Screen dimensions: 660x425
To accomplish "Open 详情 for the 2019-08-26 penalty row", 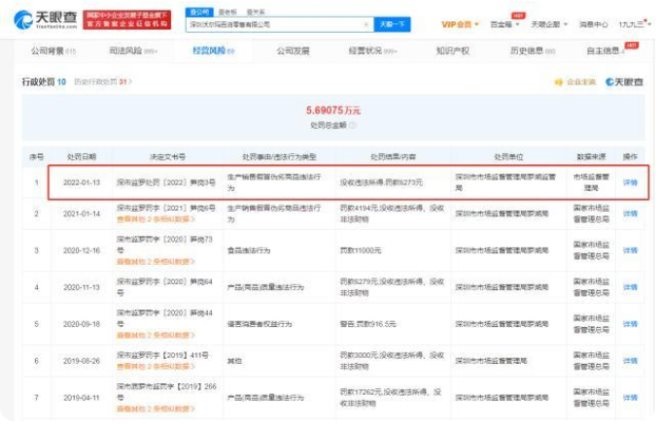I will coord(629,359).
